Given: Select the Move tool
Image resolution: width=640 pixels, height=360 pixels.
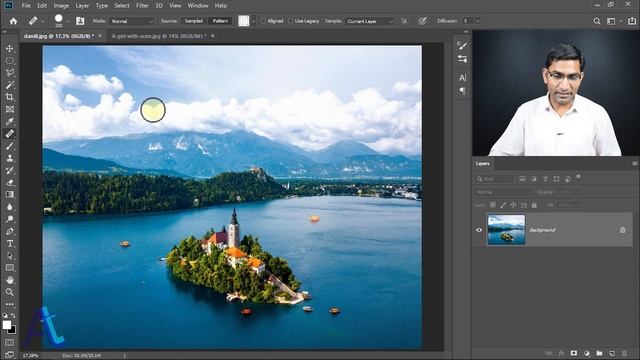Looking at the screenshot, I should (x=9, y=49).
